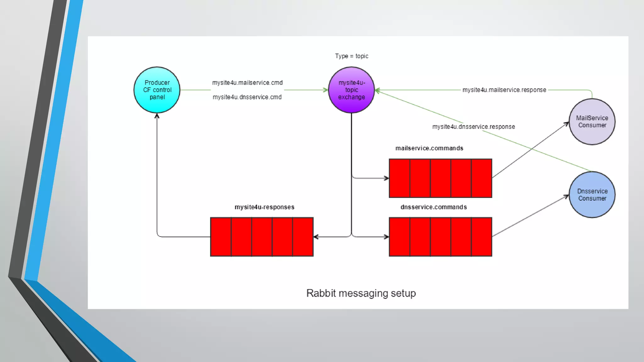644x362 pixels.
Task: Click the arrowhead entering the topic exchange
Action: click(x=326, y=90)
